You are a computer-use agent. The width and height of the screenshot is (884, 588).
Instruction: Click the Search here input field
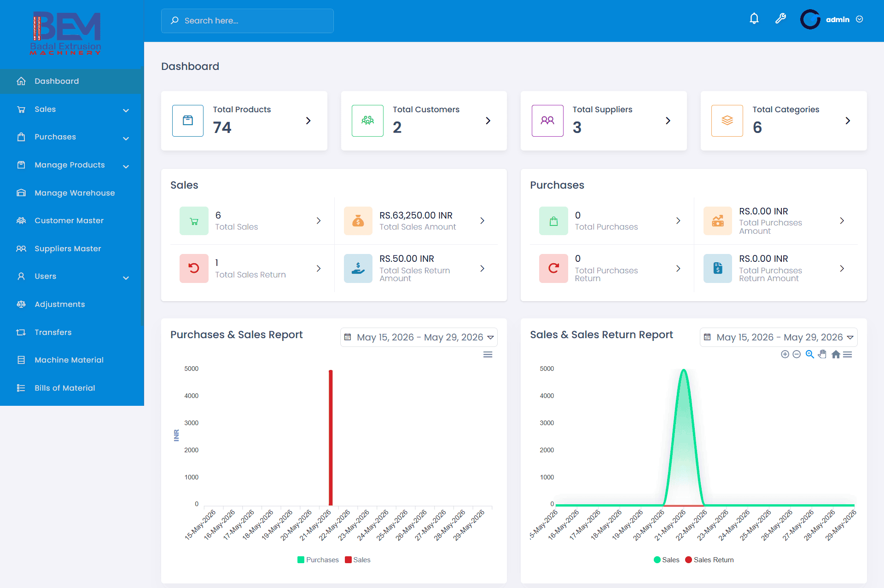click(x=247, y=21)
